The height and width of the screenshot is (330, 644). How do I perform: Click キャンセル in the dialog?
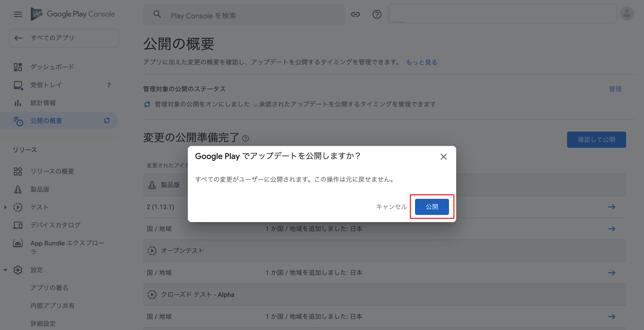(x=392, y=207)
